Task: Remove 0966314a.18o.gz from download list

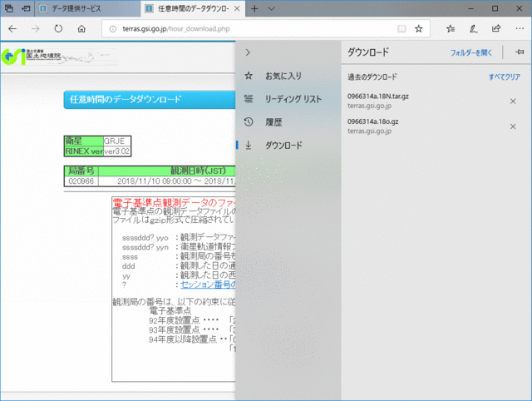Action: tap(513, 126)
